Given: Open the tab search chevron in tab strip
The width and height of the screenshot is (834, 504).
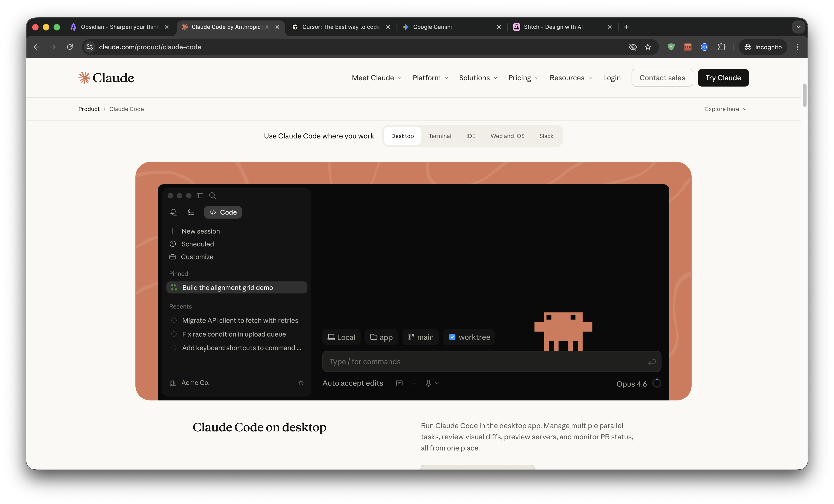Looking at the screenshot, I should tap(798, 27).
